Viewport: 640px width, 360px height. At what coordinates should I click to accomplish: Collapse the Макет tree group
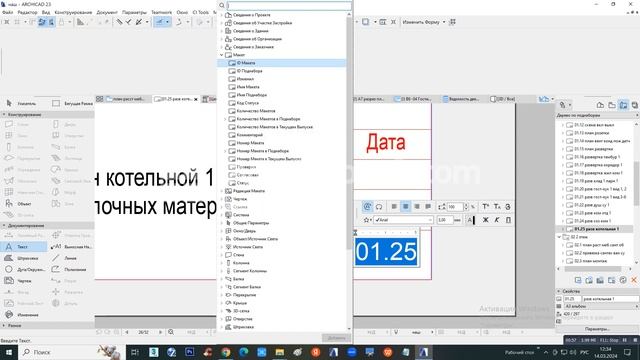[x=222, y=55]
